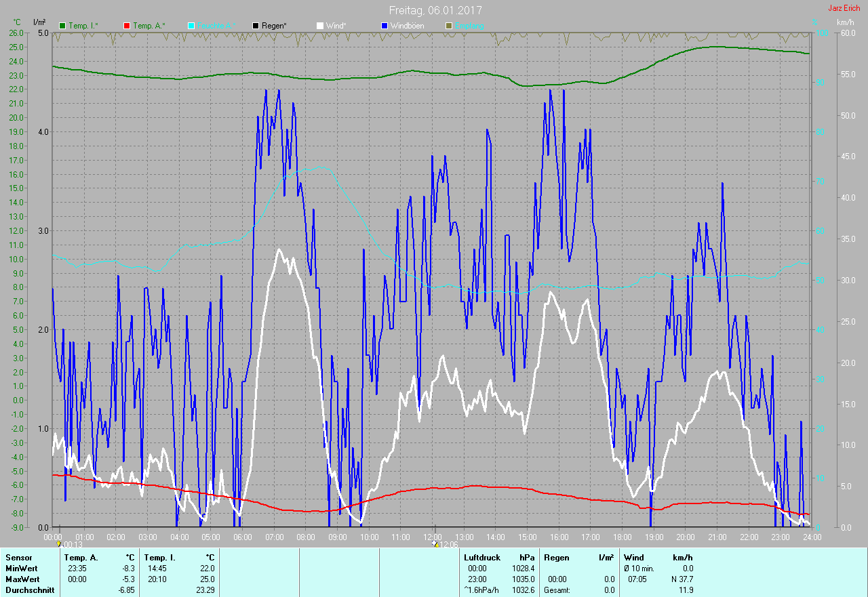Screen dimensions: 868x597
Task: Select the Luftdruck column header
Action: (x=482, y=558)
